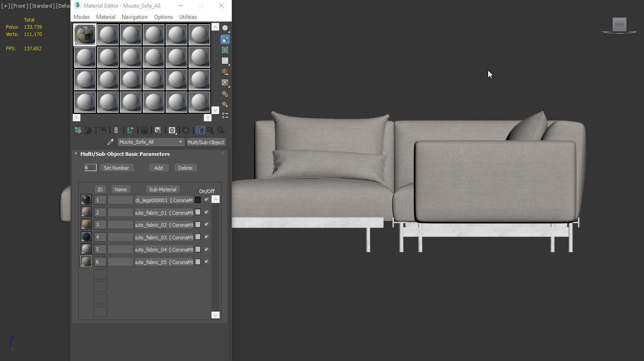
Task: Toggle On/Off checkbox for uto_fabric_05
Action: tap(207, 261)
